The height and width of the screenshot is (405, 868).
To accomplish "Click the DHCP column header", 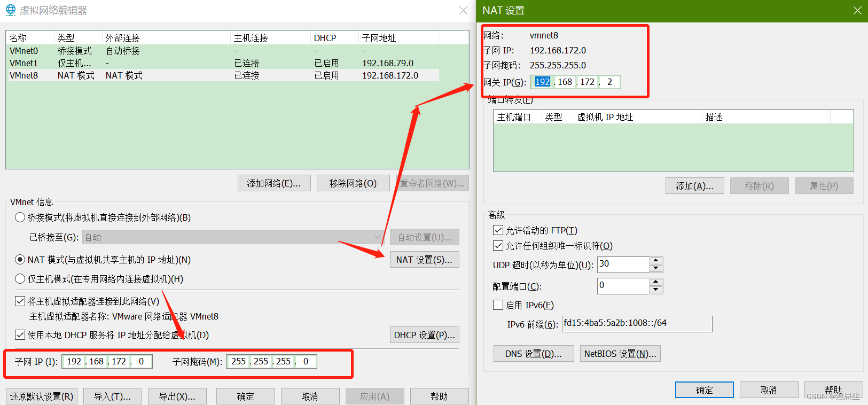I will (x=334, y=38).
